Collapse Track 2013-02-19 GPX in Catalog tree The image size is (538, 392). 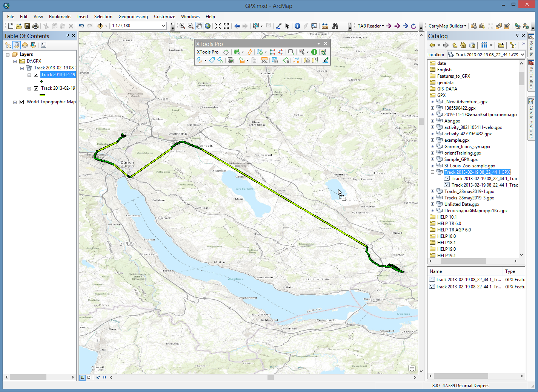point(432,172)
